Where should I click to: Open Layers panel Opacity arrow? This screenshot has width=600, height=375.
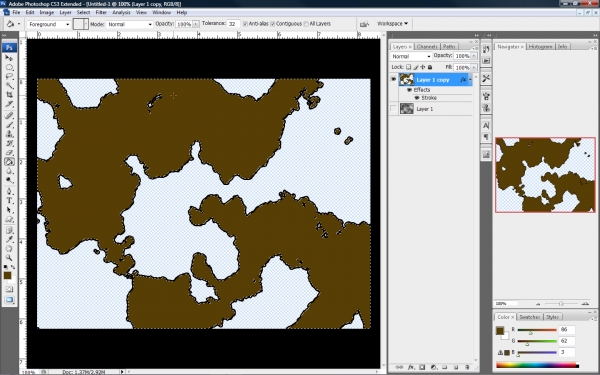pos(474,56)
